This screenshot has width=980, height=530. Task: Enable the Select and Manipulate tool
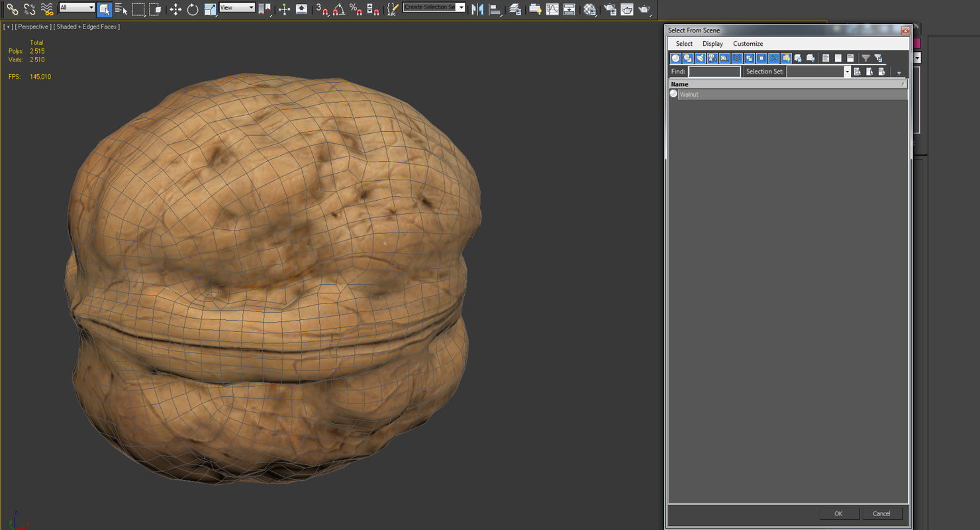[x=285, y=9]
